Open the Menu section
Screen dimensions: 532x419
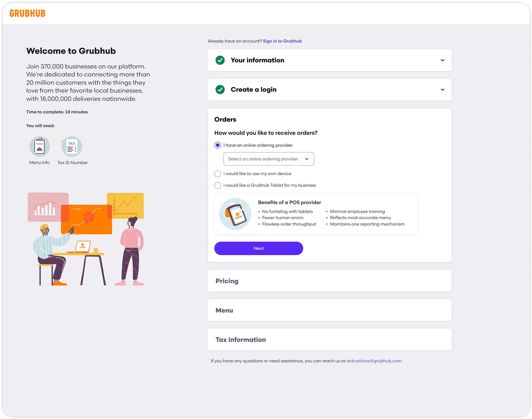224,310
